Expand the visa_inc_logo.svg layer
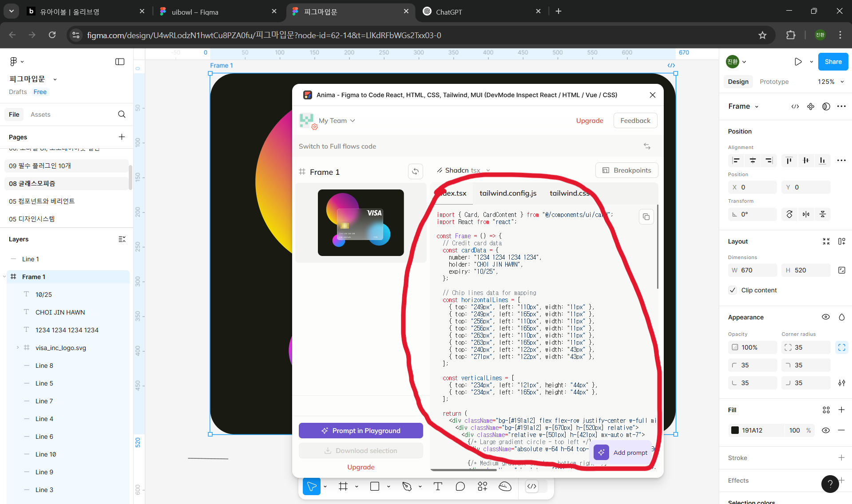 [x=17, y=347]
